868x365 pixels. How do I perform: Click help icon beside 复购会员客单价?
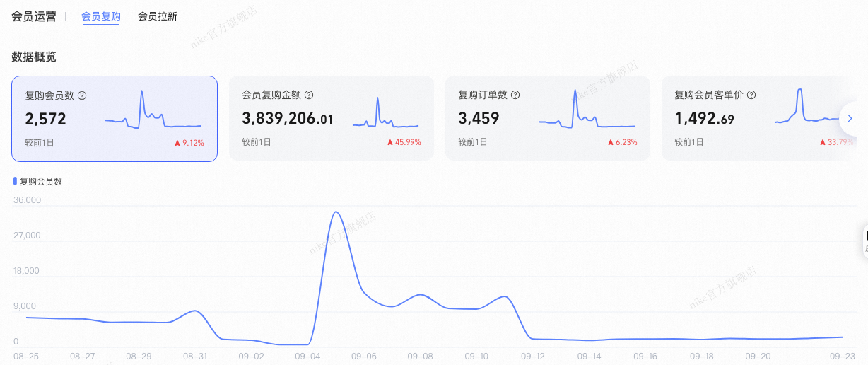751,95
